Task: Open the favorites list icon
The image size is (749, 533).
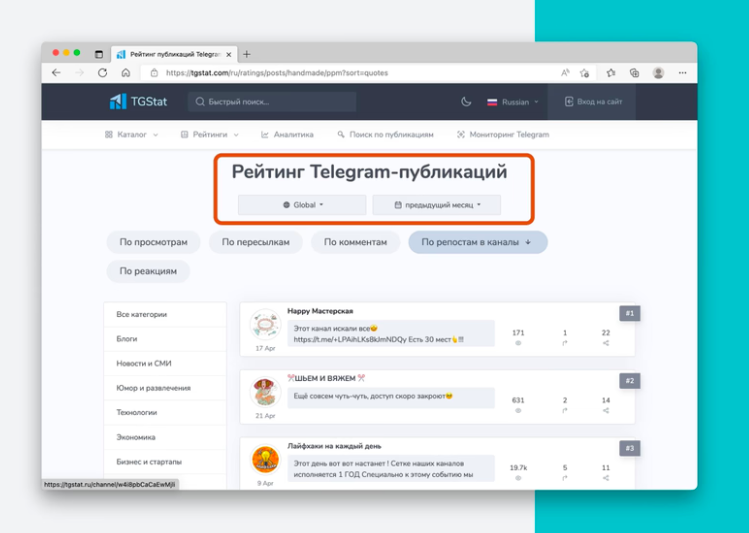Action: (x=611, y=73)
